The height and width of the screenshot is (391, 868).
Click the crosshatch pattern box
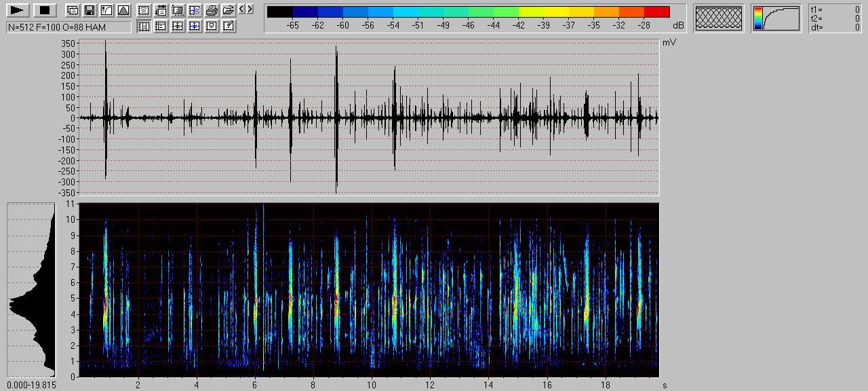[719, 18]
